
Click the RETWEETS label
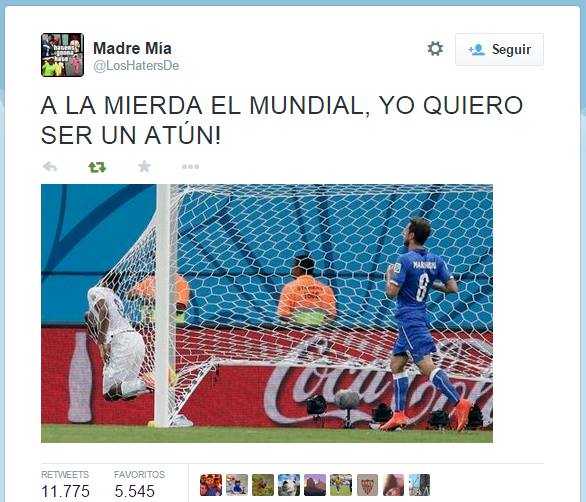pos(65,474)
